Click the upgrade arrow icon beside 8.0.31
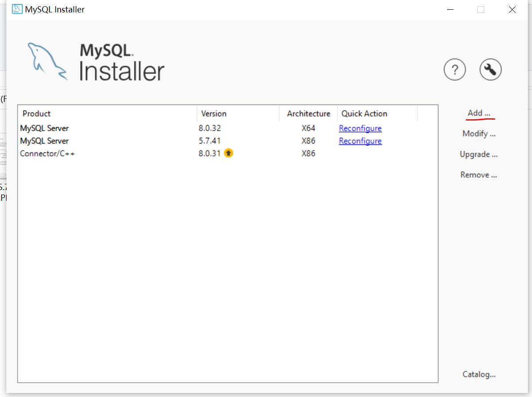The image size is (532, 397). [228, 153]
